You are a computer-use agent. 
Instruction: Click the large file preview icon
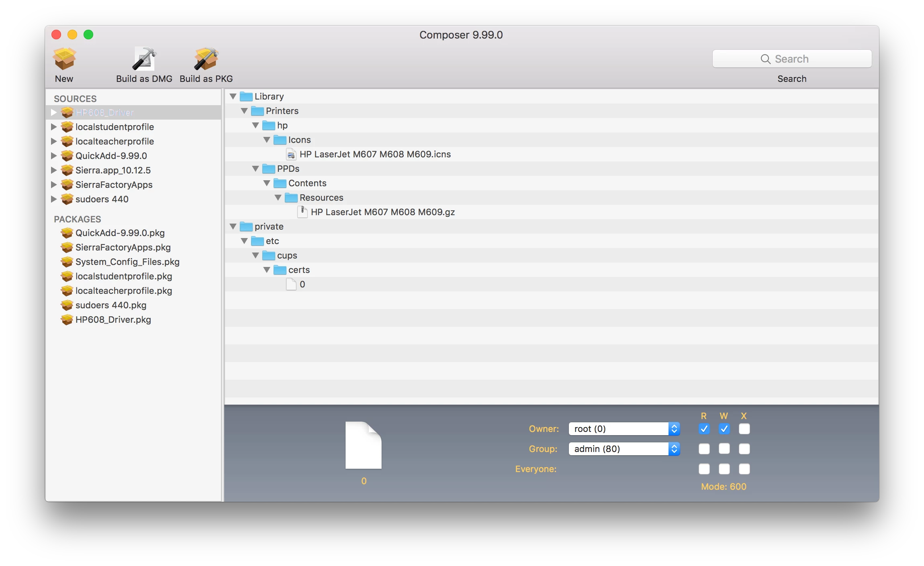[363, 445]
